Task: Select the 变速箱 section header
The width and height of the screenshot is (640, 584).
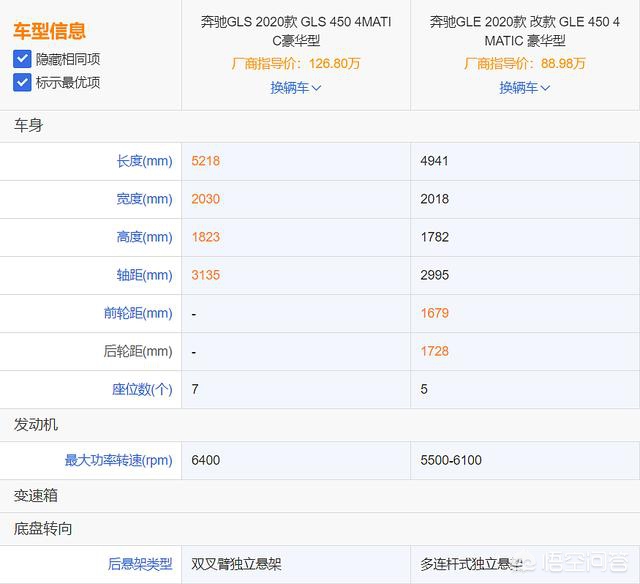Action: click(36, 496)
